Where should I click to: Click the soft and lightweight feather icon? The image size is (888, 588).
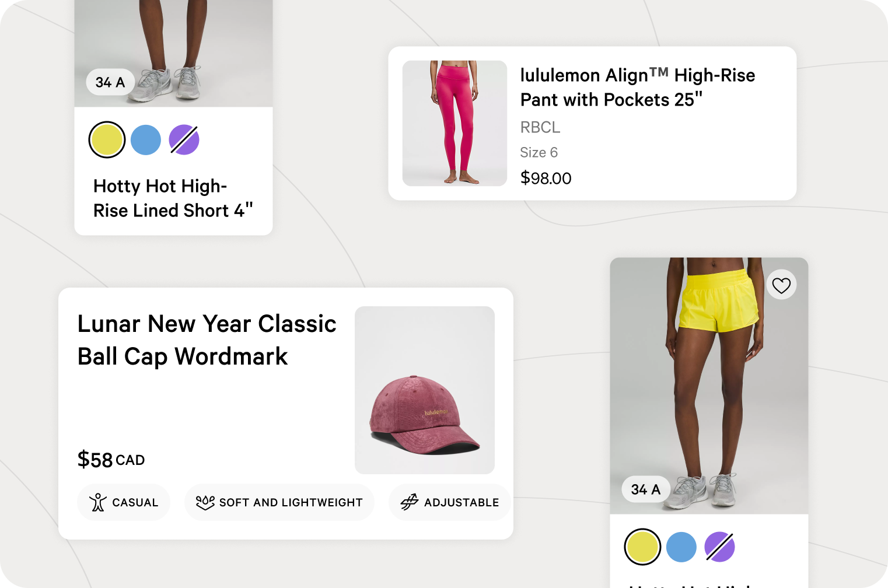point(205,502)
